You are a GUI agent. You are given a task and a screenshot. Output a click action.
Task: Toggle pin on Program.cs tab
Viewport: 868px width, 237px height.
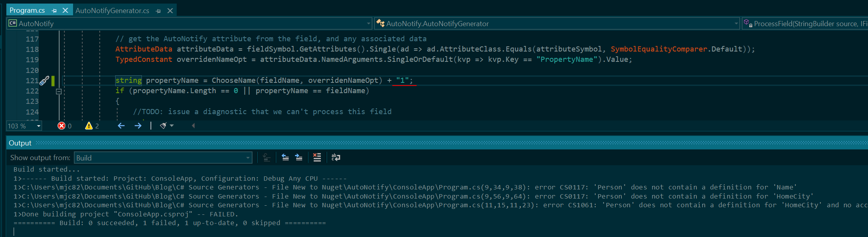[54, 11]
